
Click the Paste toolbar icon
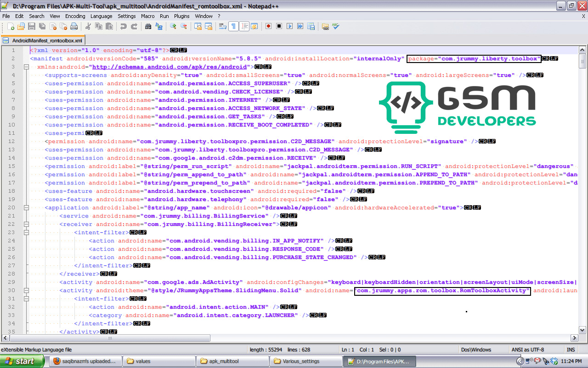pos(109,27)
